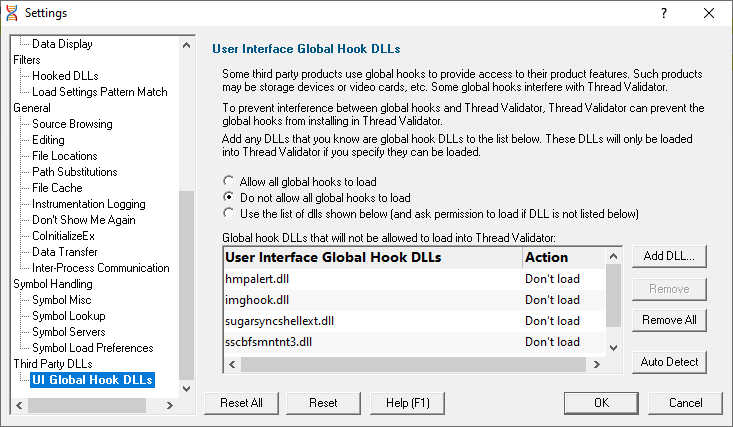
Task: Select the Third Party DLLs category
Action: pos(53,364)
